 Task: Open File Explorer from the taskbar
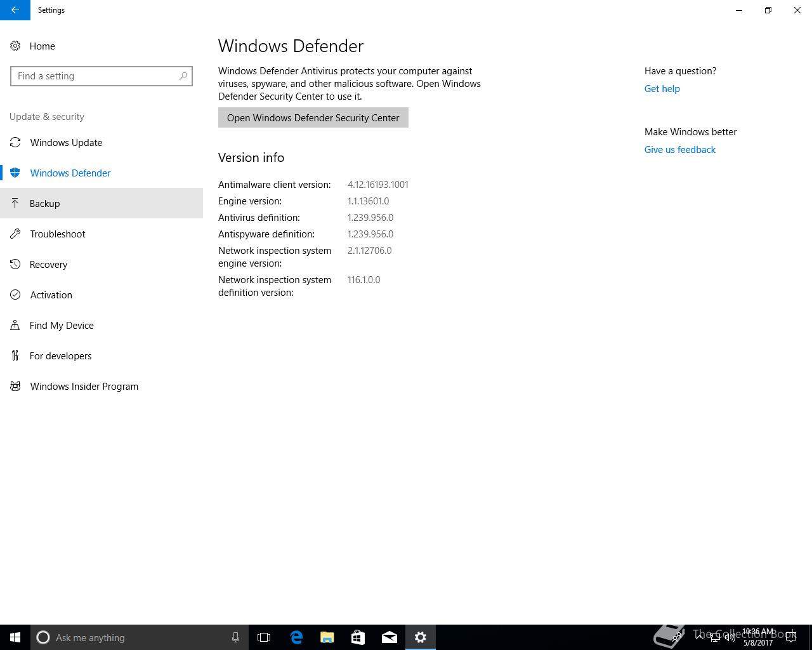(327, 637)
